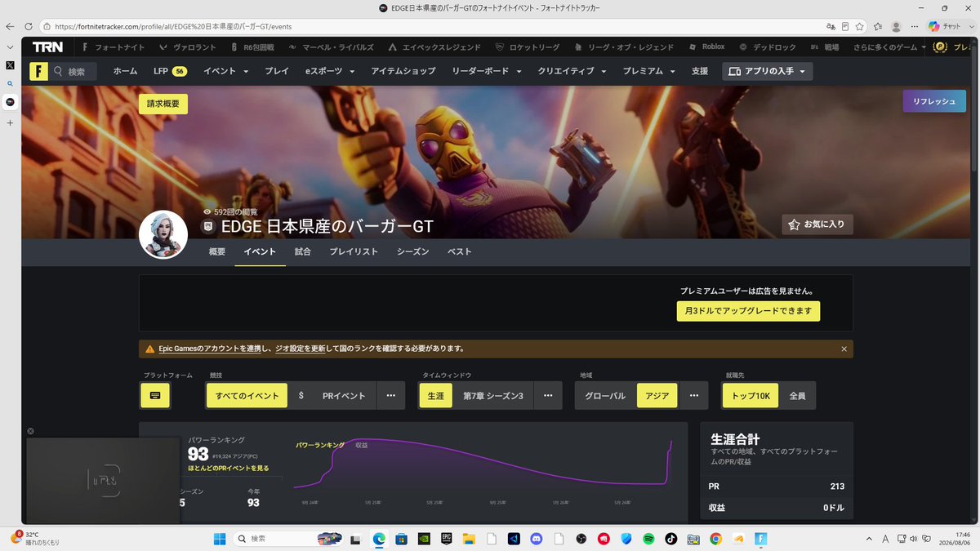Open LFP in the nav bar
980x551 pixels.
click(x=170, y=71)
